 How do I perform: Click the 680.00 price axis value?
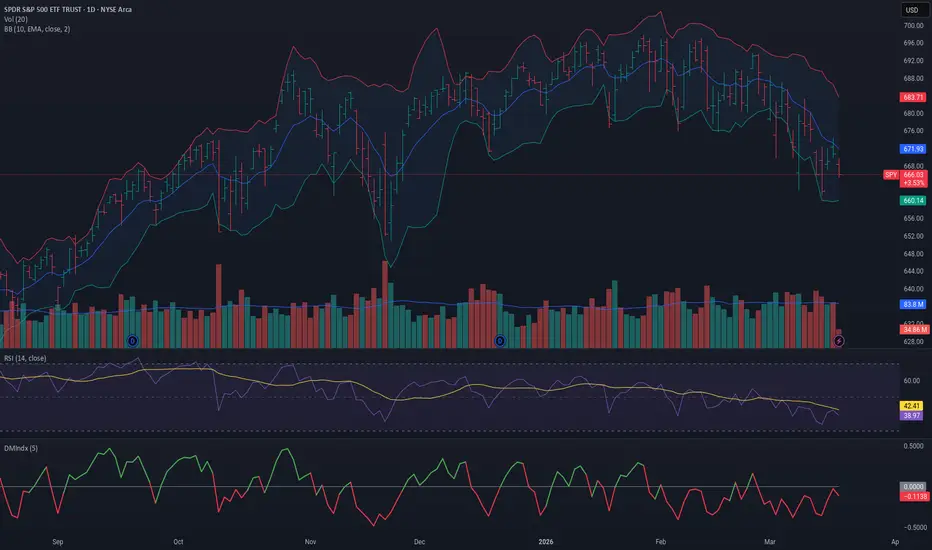(x=913, y=113)
